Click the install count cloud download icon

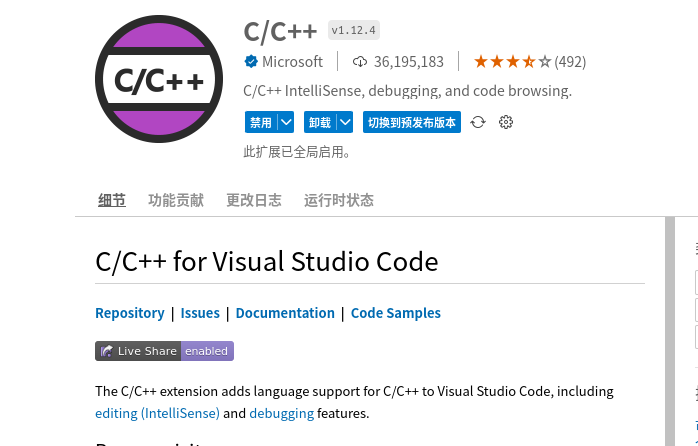[360, 61]
